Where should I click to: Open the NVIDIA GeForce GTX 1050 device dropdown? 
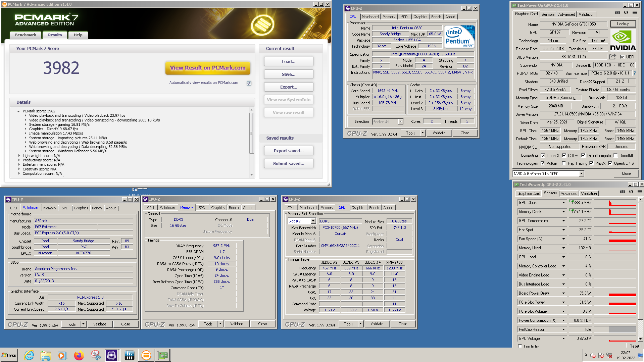click(581, 173)
